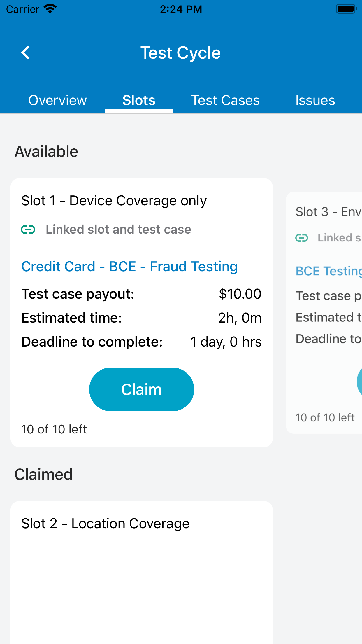Viewport: 362px width, 644px height.
Task: Tap the Claimed section header
Action: 44,474
